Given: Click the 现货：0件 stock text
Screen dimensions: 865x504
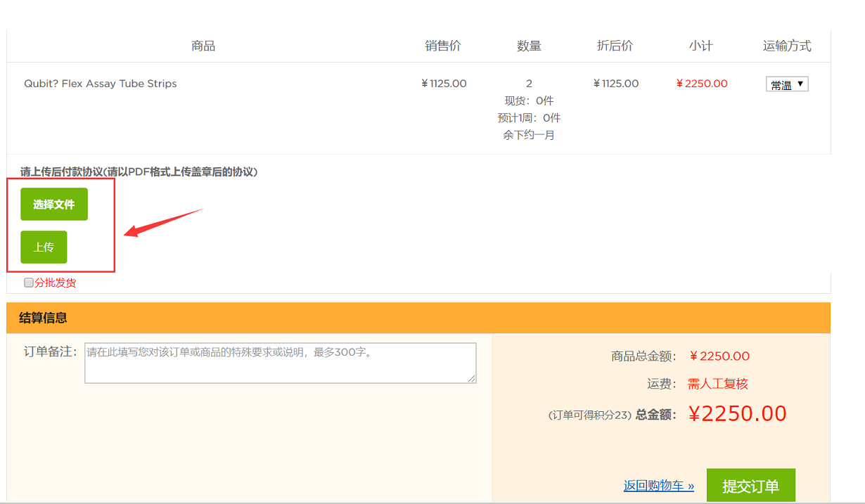Looking at the screenshot, I should tap(529, 101).
